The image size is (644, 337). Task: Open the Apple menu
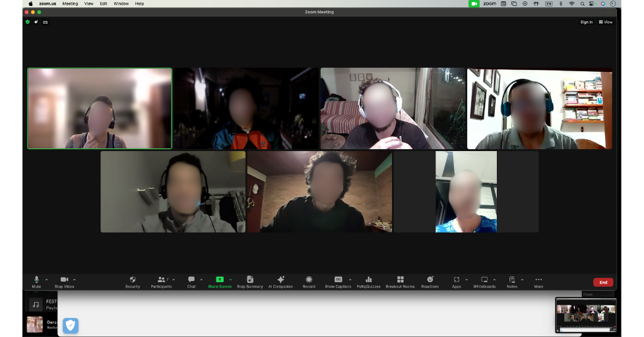click(x=30, y=4)
